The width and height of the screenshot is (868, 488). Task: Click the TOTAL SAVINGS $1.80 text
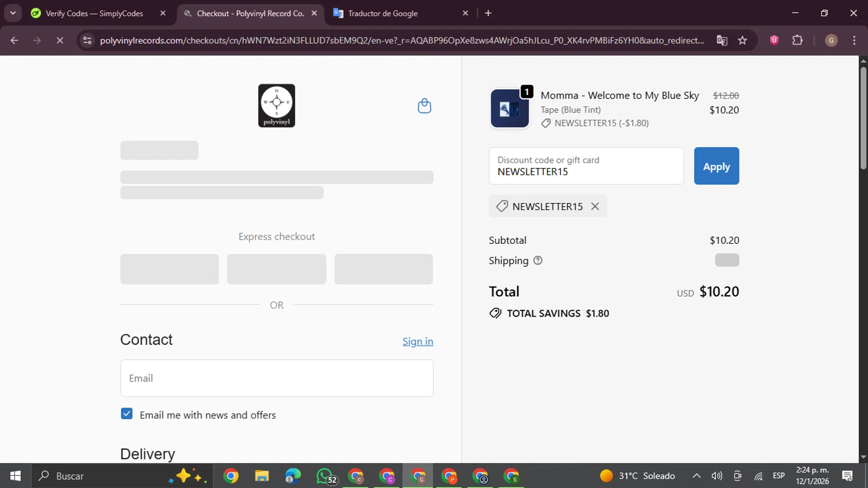tap(558, 313)
